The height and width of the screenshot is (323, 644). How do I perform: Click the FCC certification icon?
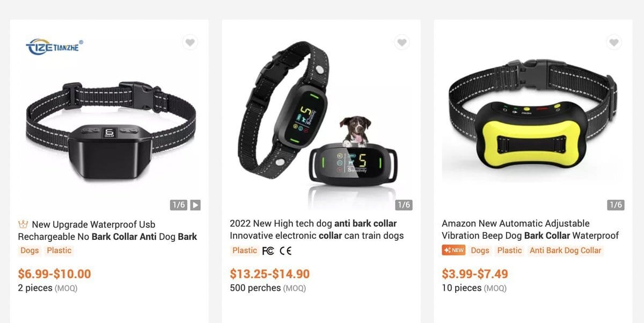click(x=268, y=251)
